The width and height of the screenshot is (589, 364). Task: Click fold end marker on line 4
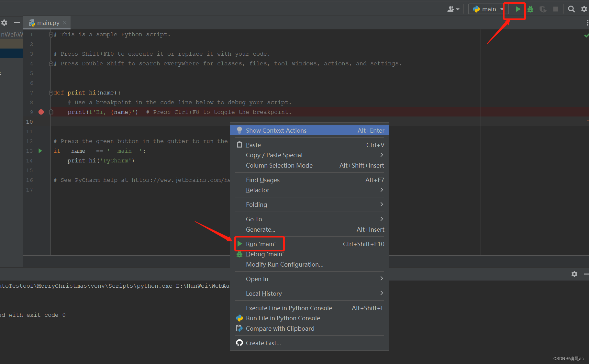coord(51,63)
